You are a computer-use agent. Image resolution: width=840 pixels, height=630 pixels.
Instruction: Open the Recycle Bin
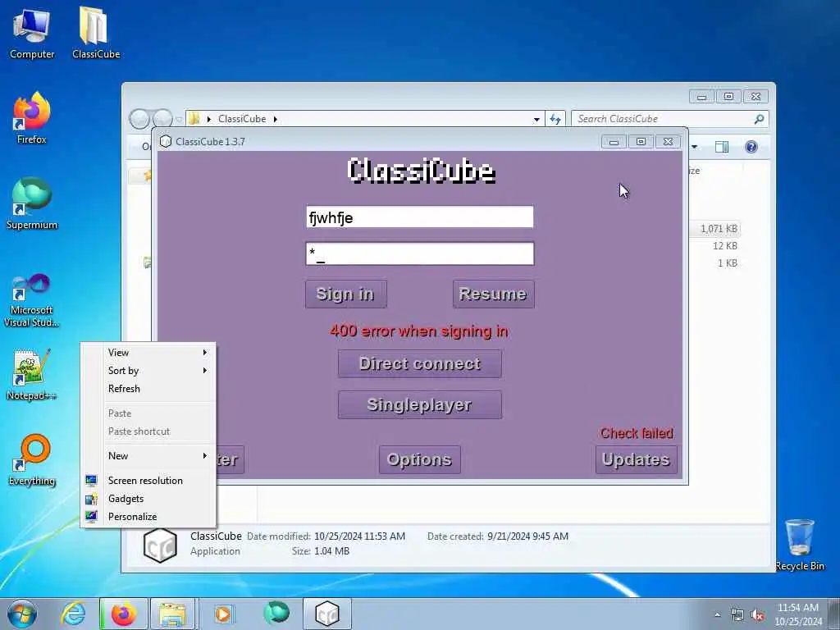tap(799, 545)
